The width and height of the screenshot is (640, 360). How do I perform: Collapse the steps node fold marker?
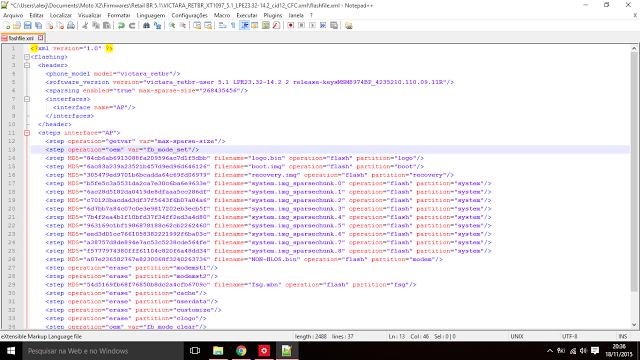tap(27, 133)
